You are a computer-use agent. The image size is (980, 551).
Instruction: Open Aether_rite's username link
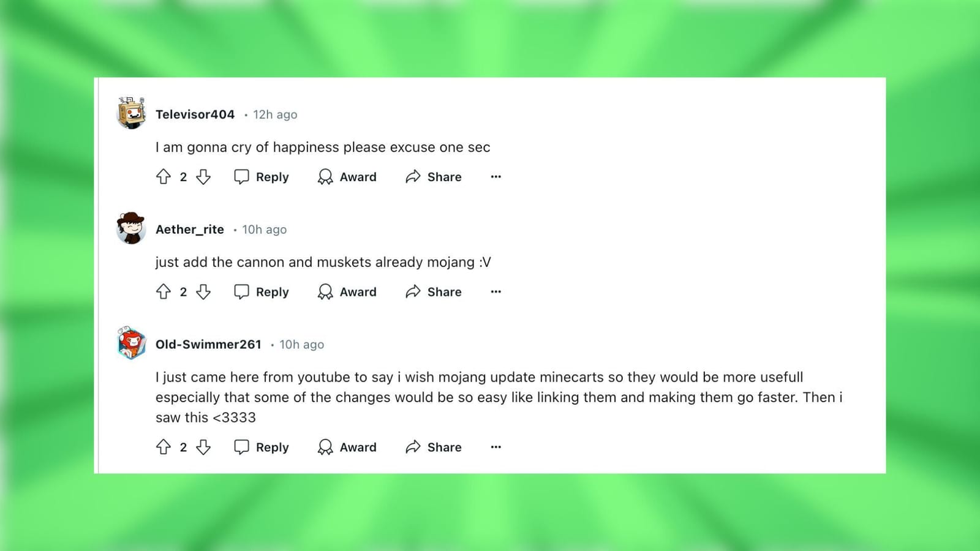pos(190,230)
